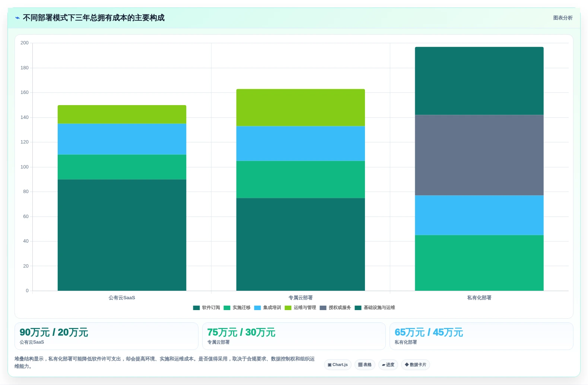Select dark teal 软件订阅 segment of 公有云SaaS bar
588x385 pixels.
122,235
